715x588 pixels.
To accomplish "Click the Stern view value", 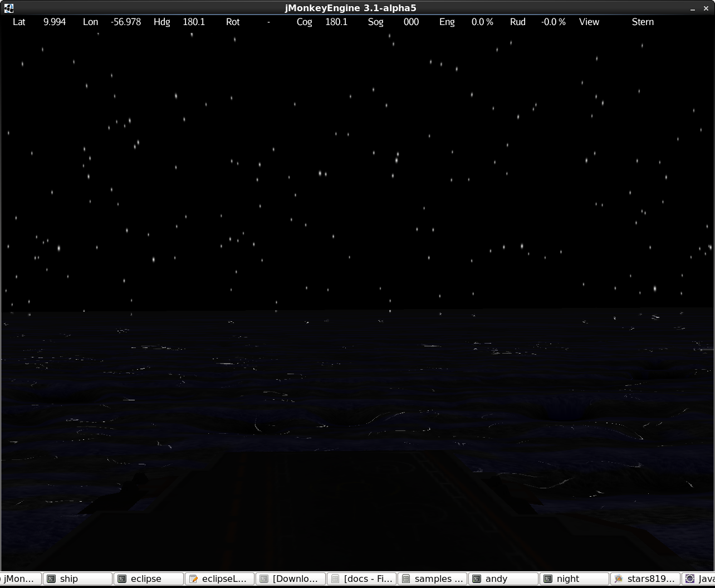I will coord(643,22).
